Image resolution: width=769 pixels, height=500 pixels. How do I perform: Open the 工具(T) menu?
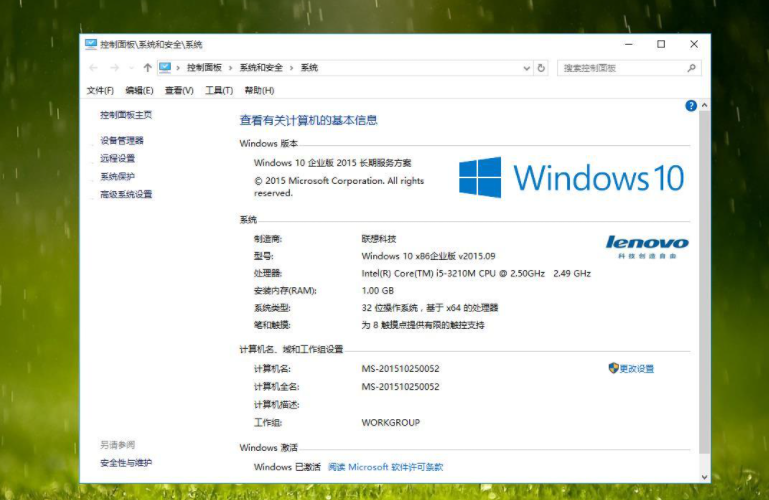click(x=218, y=90)
